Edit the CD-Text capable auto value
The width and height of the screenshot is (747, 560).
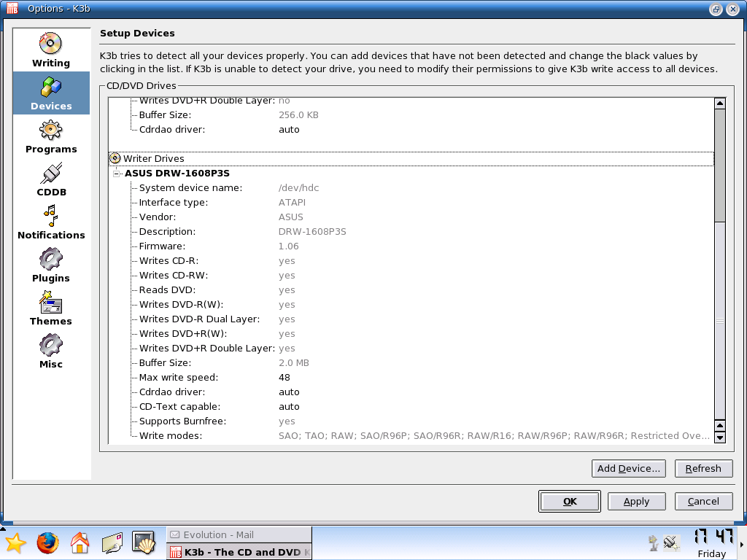289,407
